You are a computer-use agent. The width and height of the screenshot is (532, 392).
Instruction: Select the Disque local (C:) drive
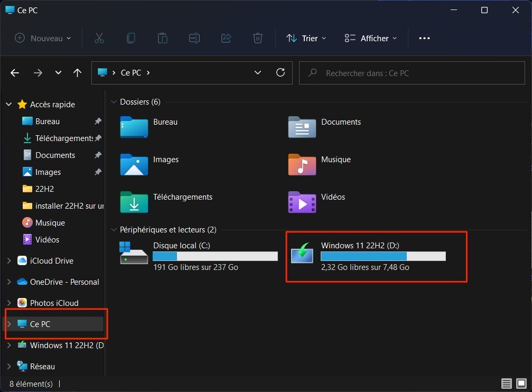[x=199, y=256]
